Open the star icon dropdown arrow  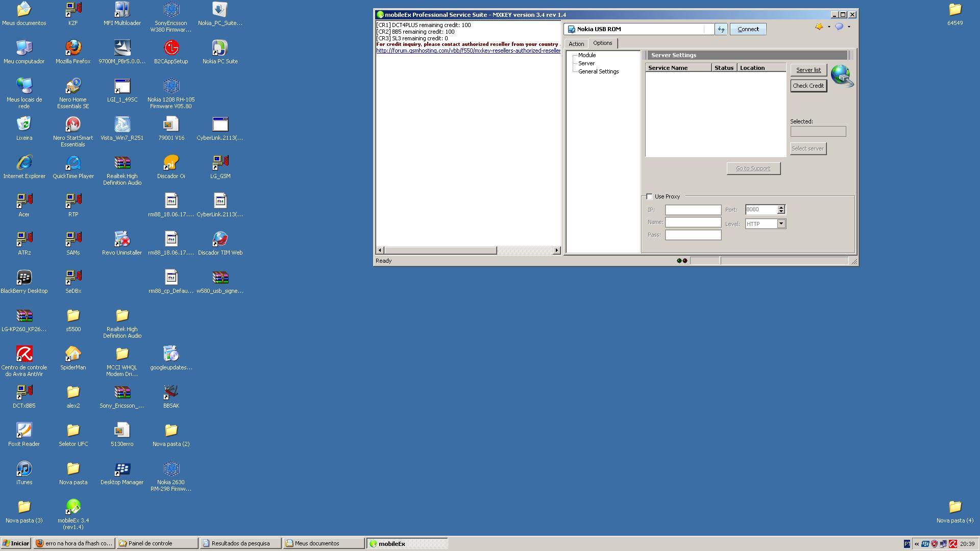pos(829,27)
